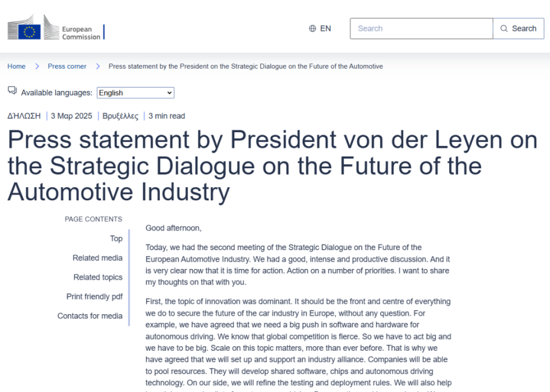Viewport: 550px width, 392px height.
Task: Open the EN language selector
Action: (320, 29)
